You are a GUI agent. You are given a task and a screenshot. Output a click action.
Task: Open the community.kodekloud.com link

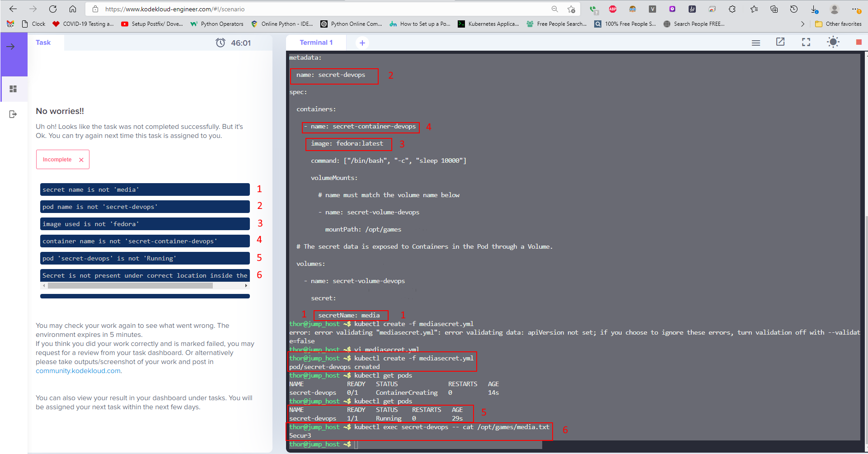78,371
